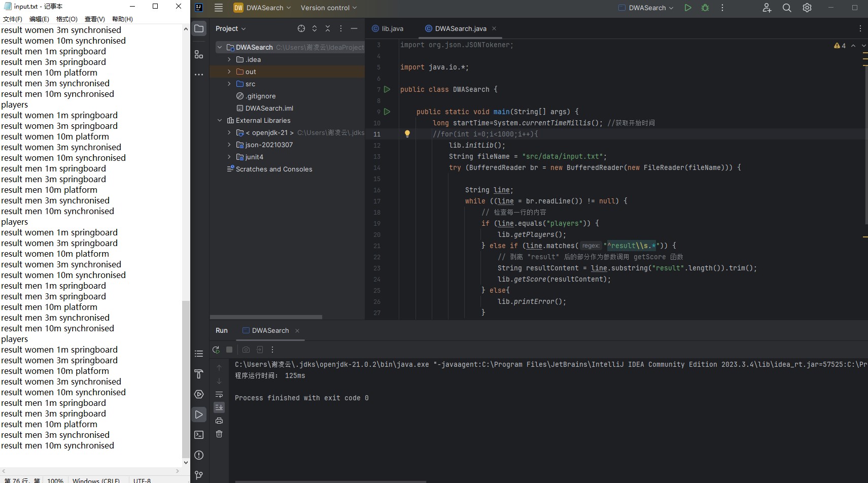
Task: Open Notepad 编辑(E) menu
Action: (39, 19)
